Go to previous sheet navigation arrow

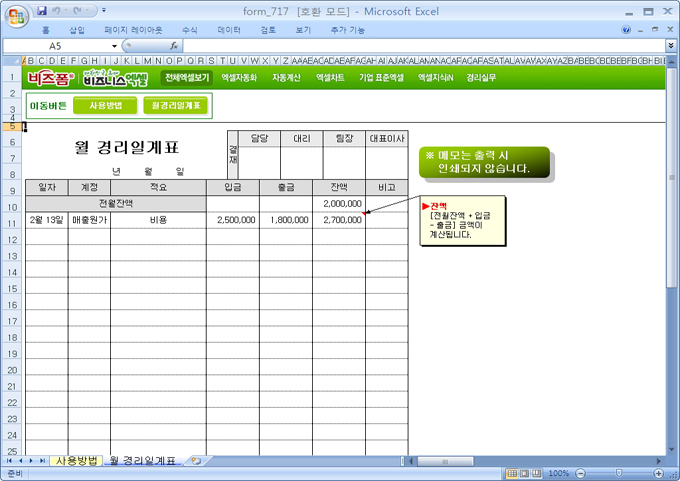point(20,461)
